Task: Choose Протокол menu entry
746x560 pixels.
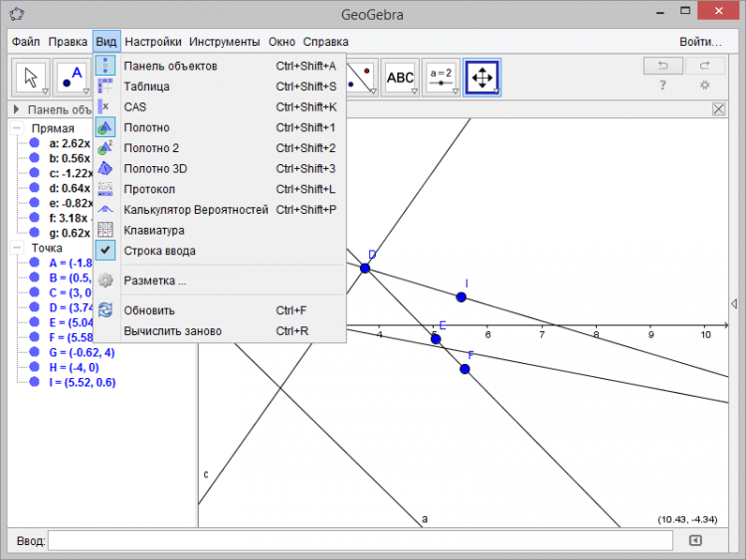Action: pyautogui.click(x=220, y=189)
